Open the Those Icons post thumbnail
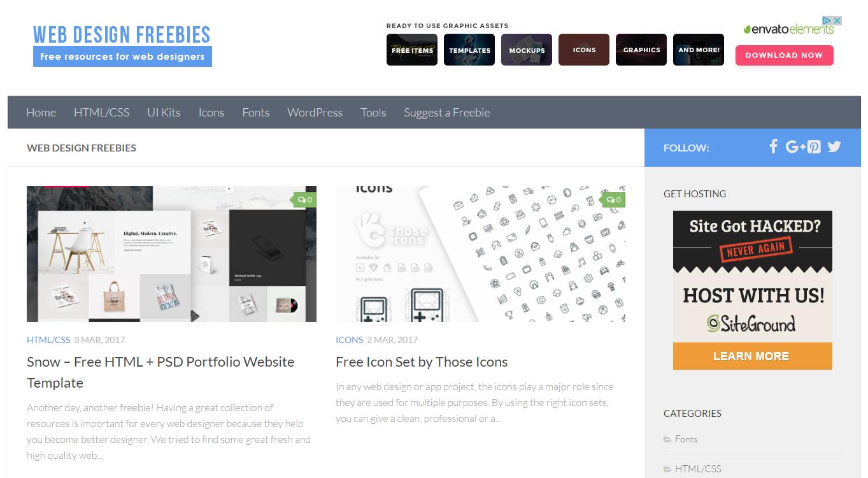Screen dimensions: 868x478 point(481,254)
